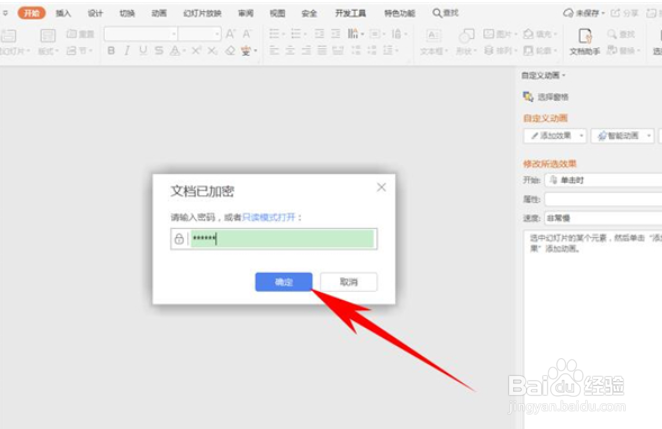This screenshot has height=429, width=662.
Task: Align text left
Action: (x=274, y=51)
